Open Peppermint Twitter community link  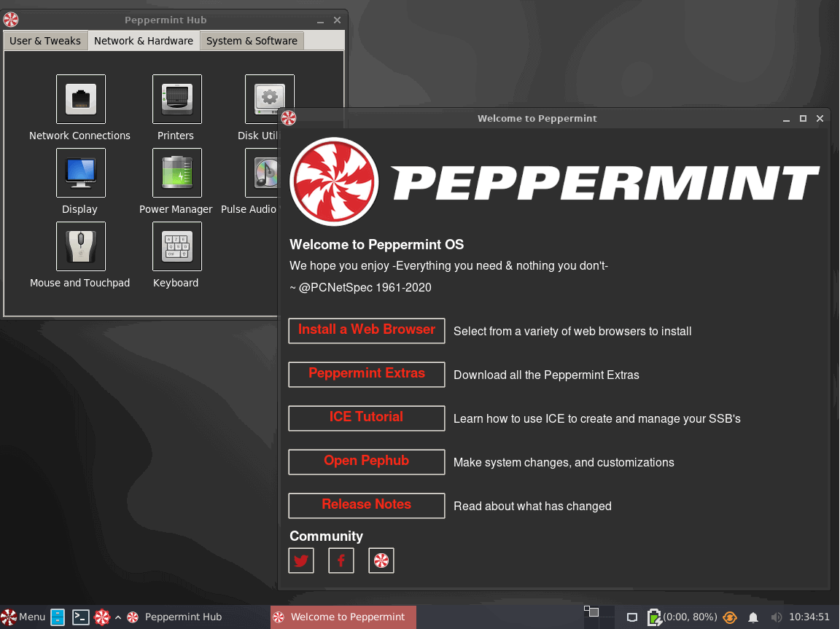(x=301, y=560)
